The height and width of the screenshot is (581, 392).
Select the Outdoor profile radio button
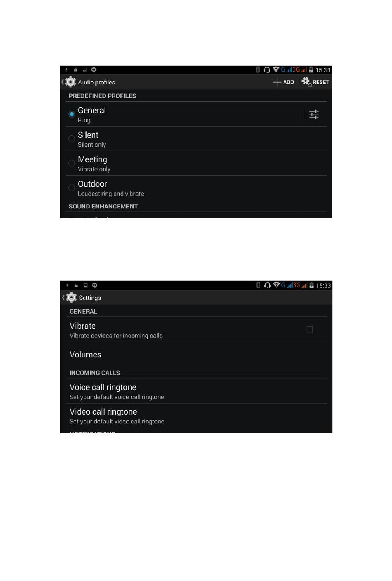click(x=71, y=188)
